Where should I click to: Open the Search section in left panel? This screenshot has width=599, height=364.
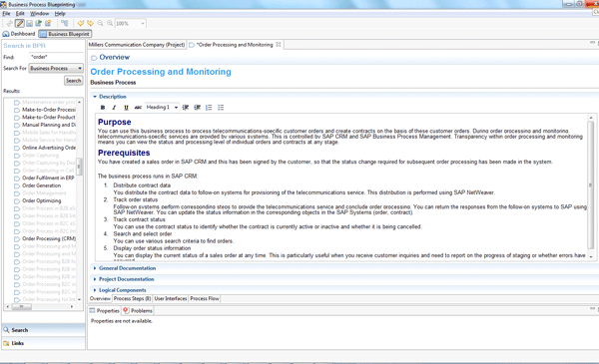(43, 330)
